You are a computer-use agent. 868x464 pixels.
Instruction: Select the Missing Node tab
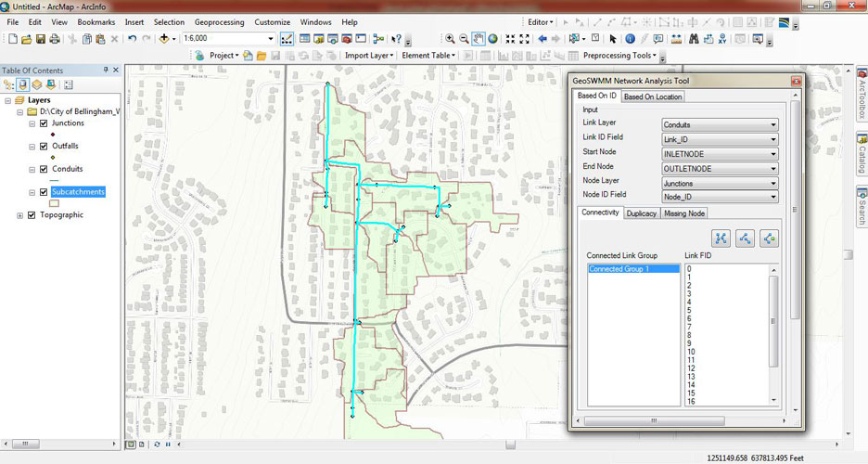[x=684, y=213]
